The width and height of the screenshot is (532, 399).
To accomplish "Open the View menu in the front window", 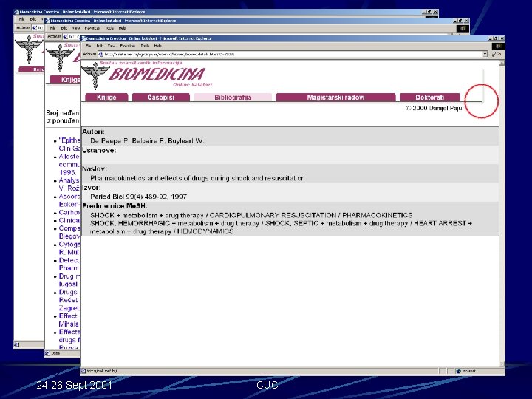I will pyautogui.click(x=112, y=46).
